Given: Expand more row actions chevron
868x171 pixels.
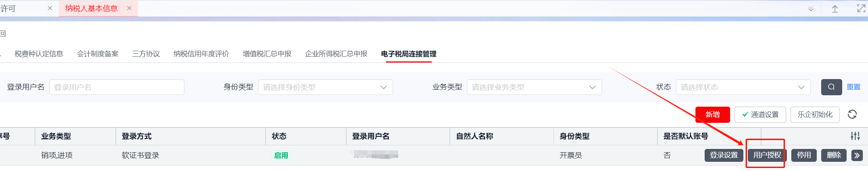Looking at the screenshot, I should pyautogui.click(x=857, y=155).
